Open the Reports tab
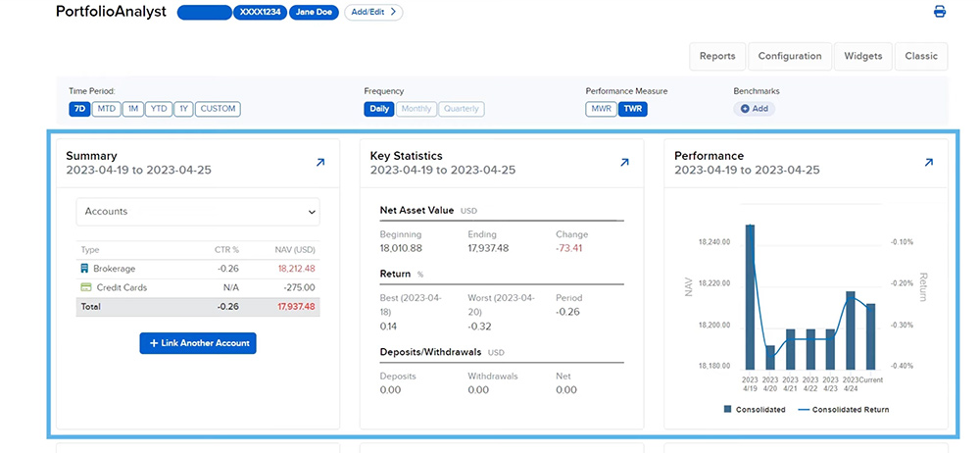The image size is (980, 453). [717, 56]
